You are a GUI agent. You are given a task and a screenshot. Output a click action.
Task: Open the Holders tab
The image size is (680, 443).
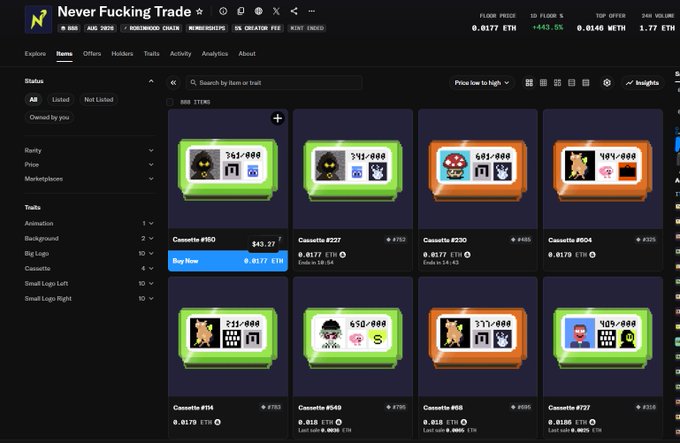tap(122, 54)
